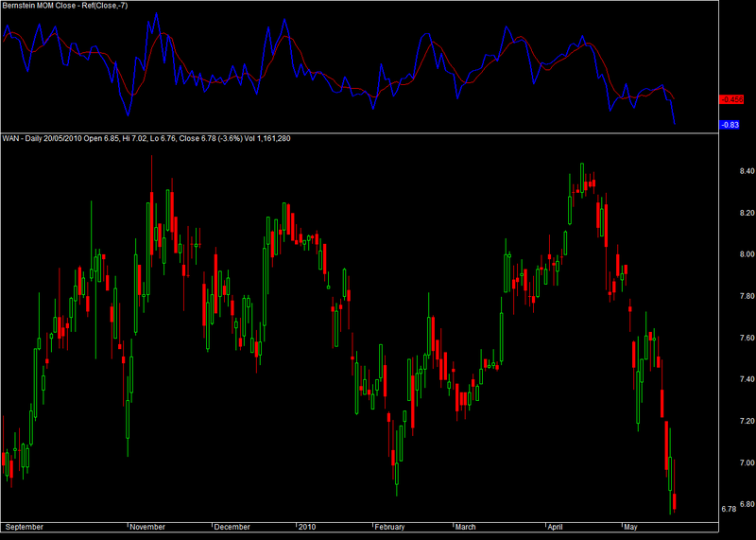Click the tall green candle at the April peak

[x=582, y=179]
